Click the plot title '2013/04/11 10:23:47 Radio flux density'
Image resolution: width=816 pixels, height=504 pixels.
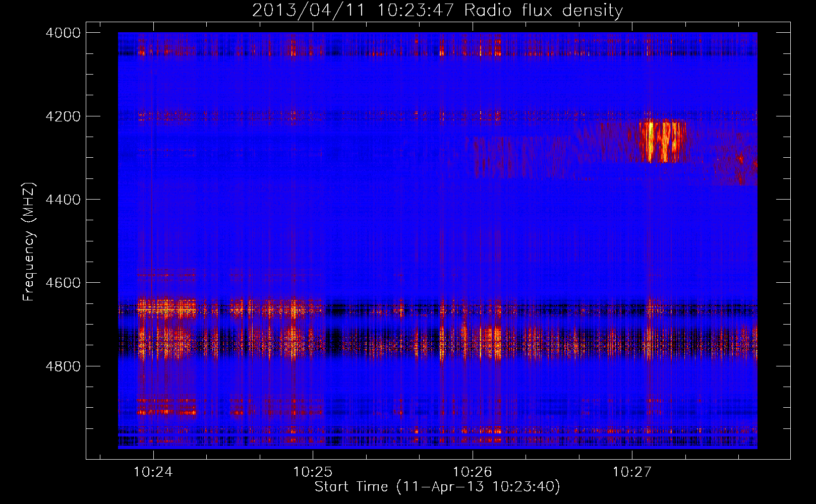(437, 10)
